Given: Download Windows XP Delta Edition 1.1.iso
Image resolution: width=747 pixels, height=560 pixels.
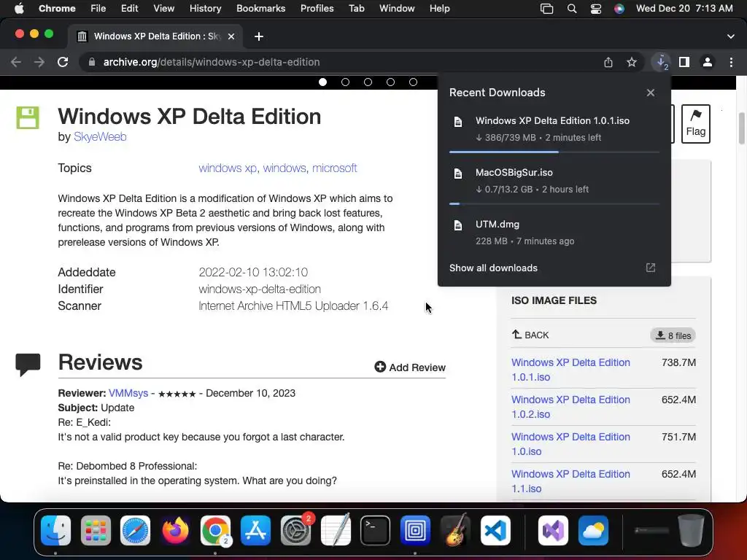Looking at the screenshot, I should point(570,481).
